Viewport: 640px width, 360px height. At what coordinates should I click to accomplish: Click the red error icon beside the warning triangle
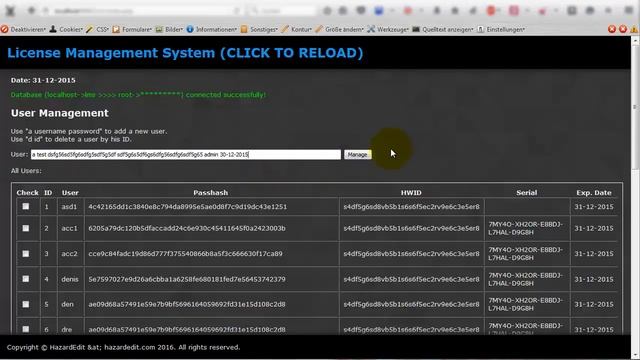pyautogui.click(x=623, y=29)
